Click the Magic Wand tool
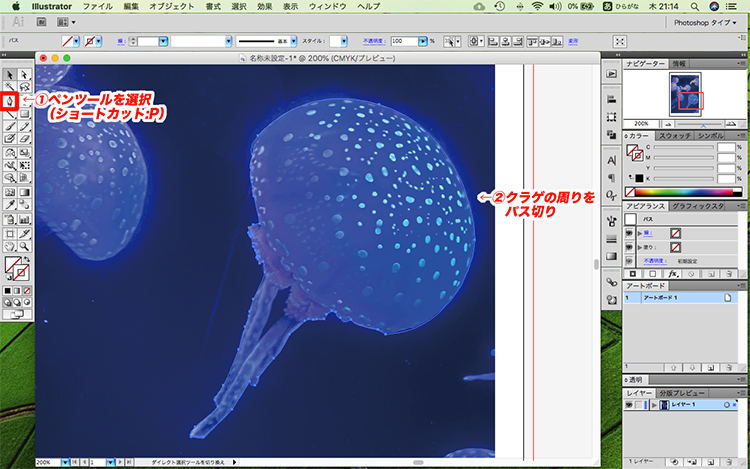Screen dimensions: 750x469 coord(9,88)
